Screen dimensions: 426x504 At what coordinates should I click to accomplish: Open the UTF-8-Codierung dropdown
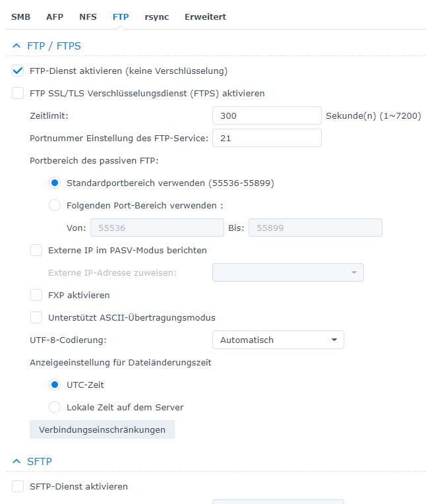278,340
